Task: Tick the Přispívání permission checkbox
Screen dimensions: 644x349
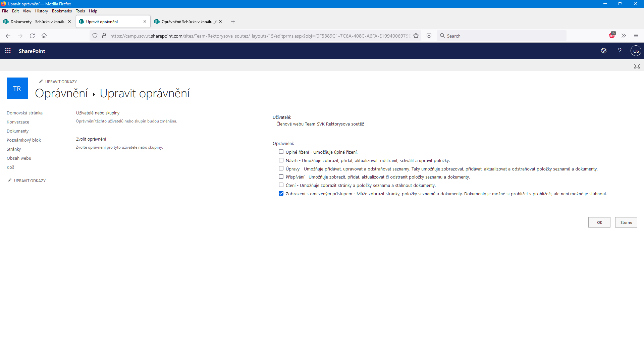Action: pyautogui.click(x=281, y=177)
